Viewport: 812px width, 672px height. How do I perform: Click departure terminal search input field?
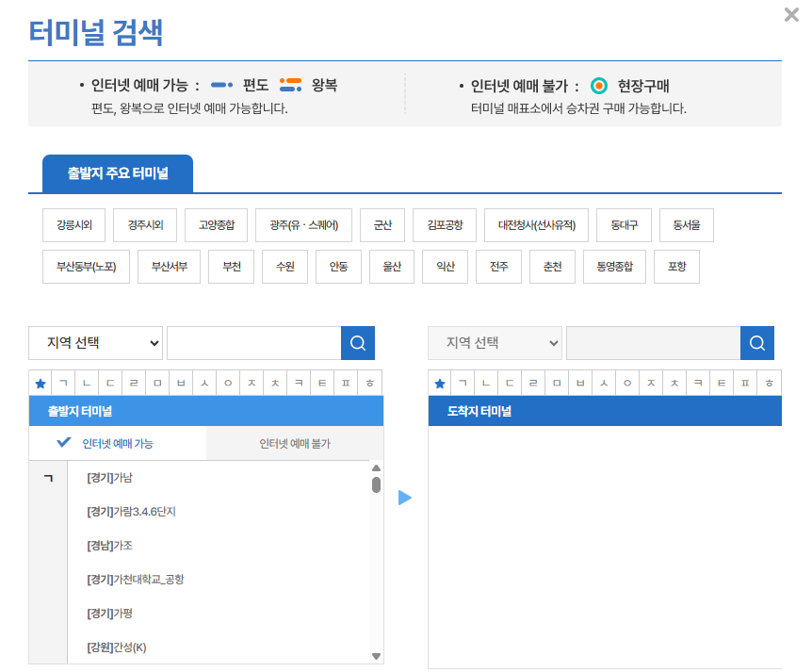[254, 343]
